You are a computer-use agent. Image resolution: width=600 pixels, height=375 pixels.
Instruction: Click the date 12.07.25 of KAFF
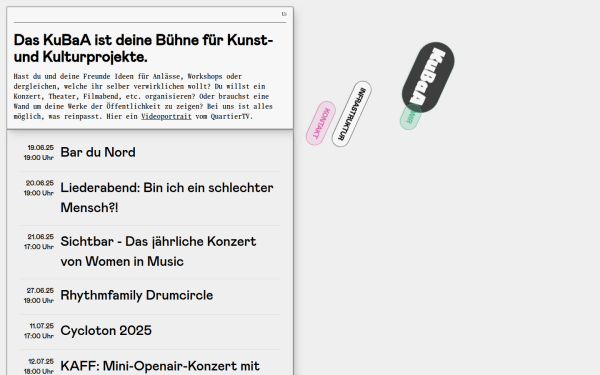coord(41,362)
